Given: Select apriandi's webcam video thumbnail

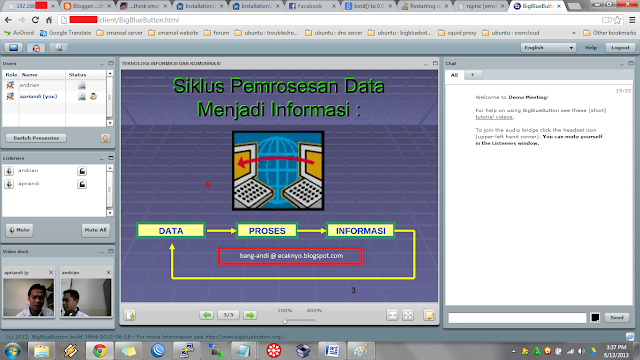Looking at the screenshot, I should click(x=29, y=298).
